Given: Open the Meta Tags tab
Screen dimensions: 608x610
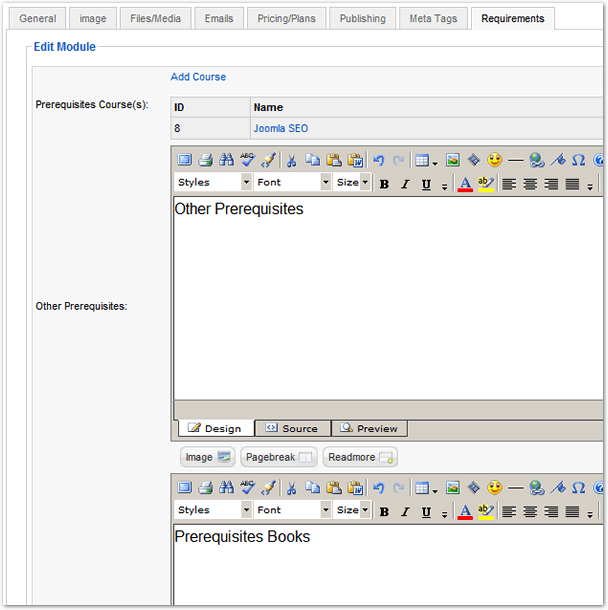Looking at the screenshot, I should click(x=433, y=18).
